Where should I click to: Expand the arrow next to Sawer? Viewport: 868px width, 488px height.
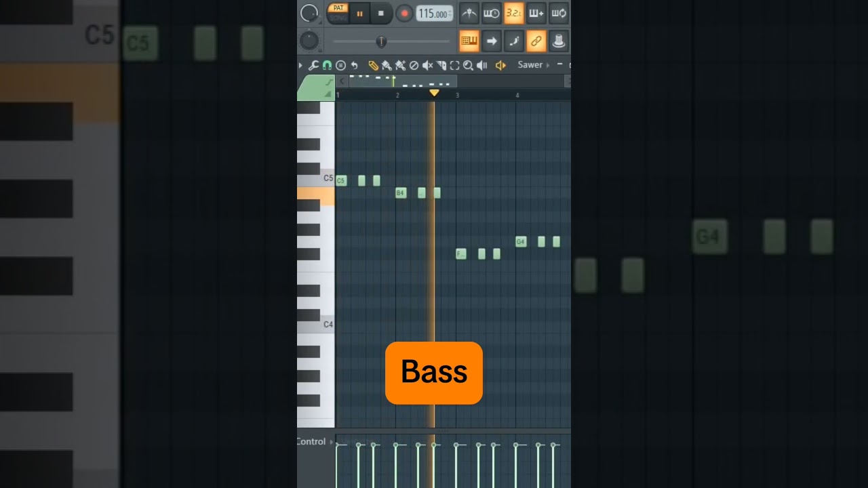548,66
